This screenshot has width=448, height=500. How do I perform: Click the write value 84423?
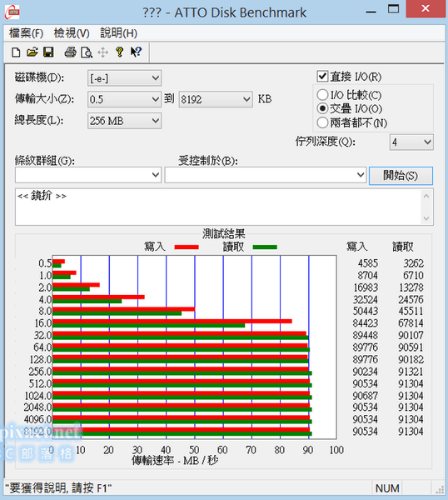click(366, 323)
